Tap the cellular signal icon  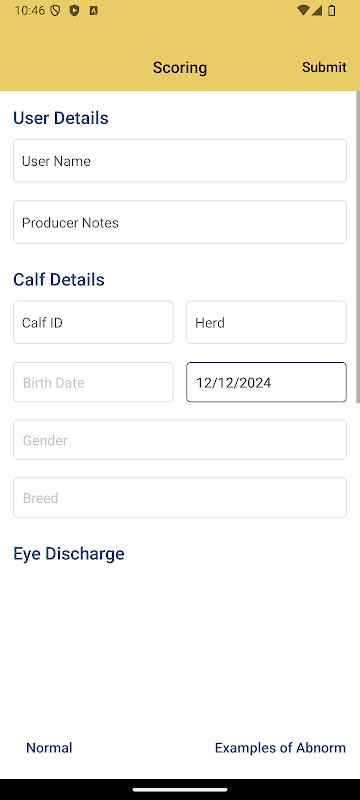[x=317, y=10]
